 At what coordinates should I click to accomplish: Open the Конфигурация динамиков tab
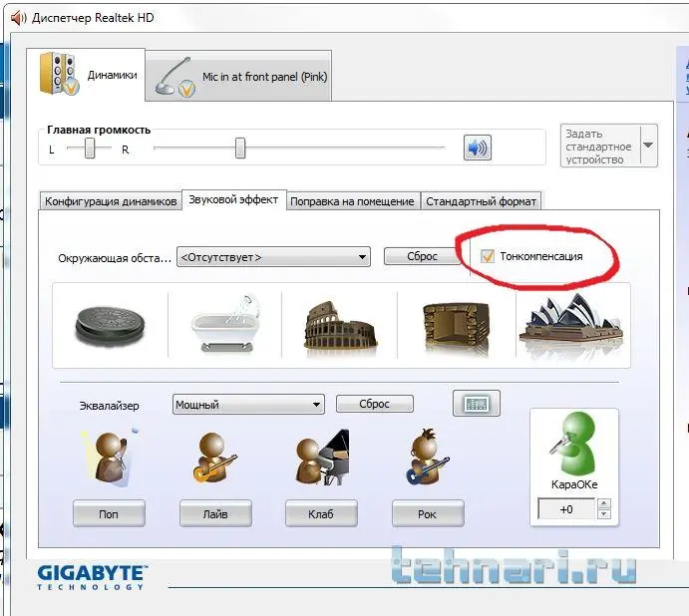point(111,201)
